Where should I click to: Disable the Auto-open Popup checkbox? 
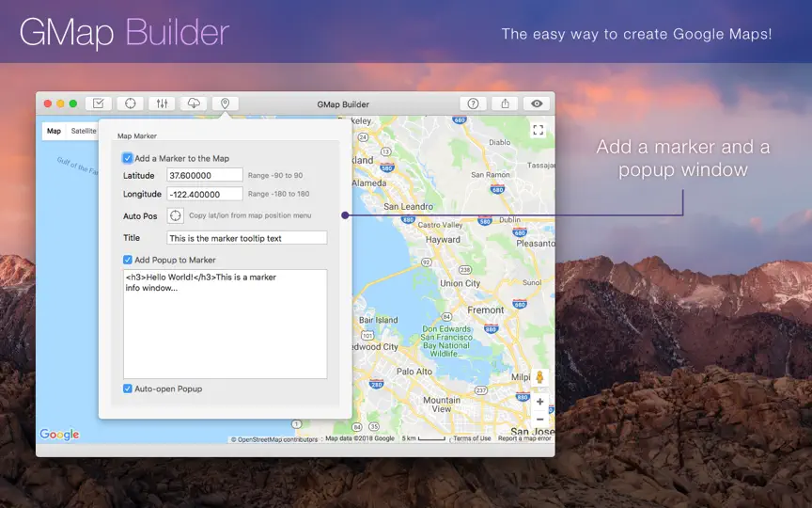(x=128, y=389)
